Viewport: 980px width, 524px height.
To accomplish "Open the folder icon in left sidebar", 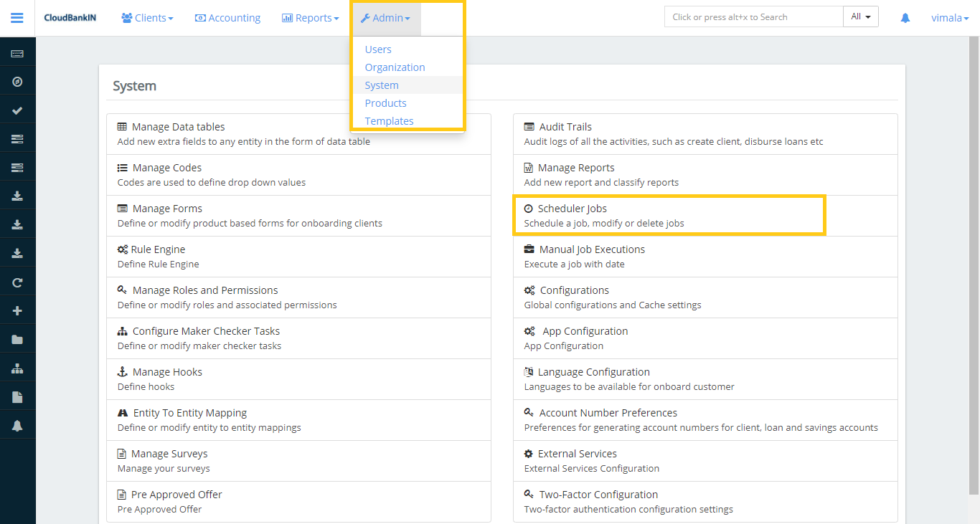I will (17, 338).
